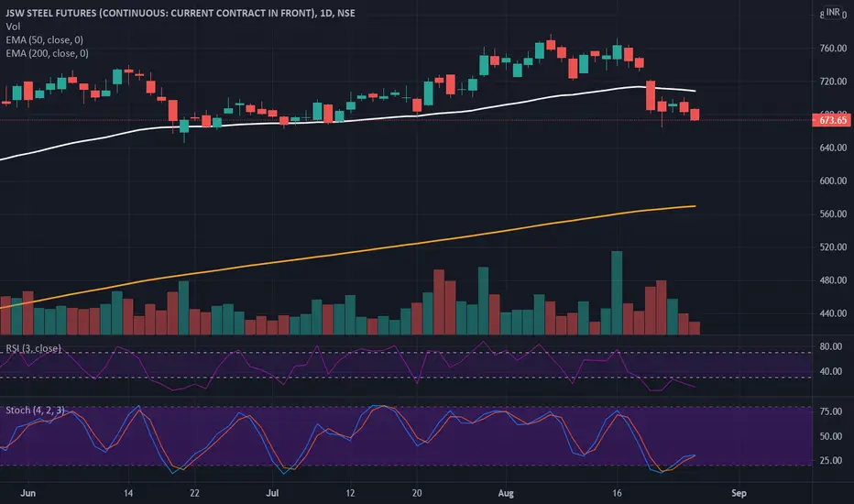This screenshot has width=854, height=504.
Task: Click the Sep date label on time axis
Action: pos(739,493)
